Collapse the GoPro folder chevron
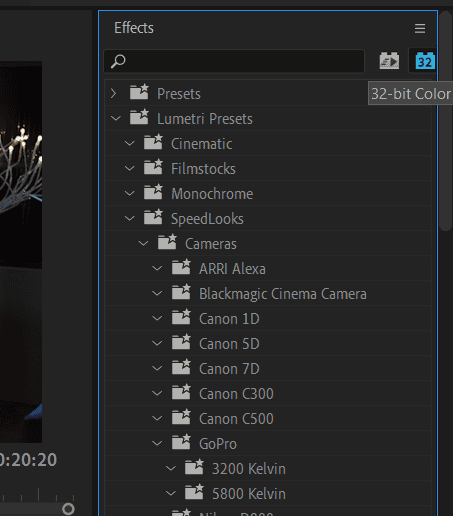Viewport: 453px width, 516px height. [157, 444]
